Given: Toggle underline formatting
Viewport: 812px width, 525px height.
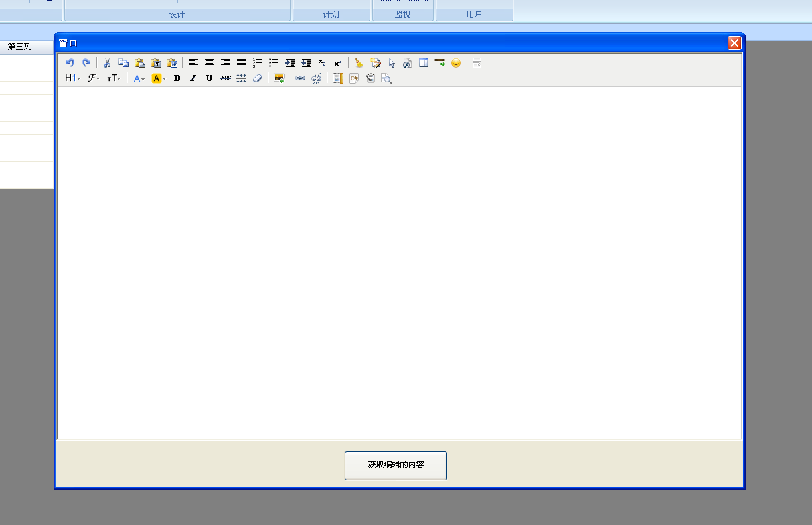Looking at the screenshot, I should (210, 78).
